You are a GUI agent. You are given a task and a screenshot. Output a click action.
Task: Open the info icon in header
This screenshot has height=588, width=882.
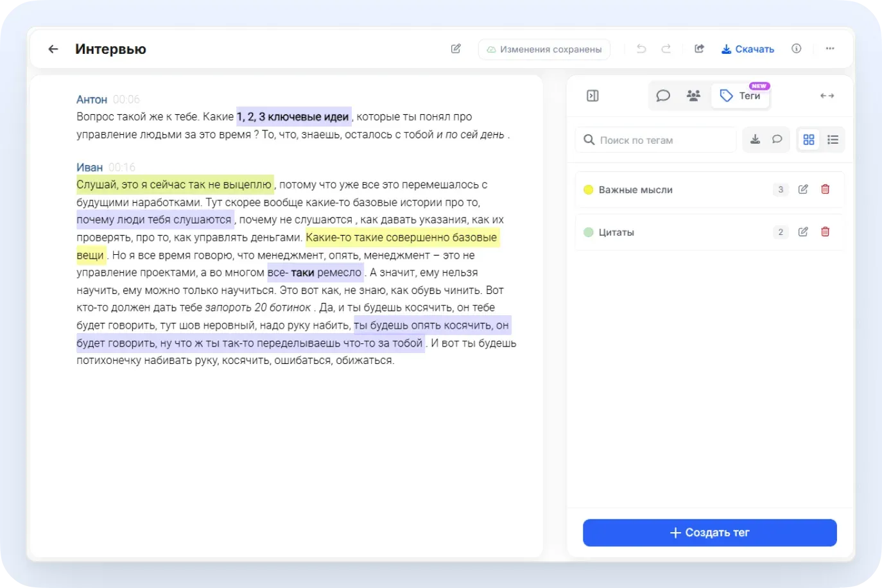797,49
